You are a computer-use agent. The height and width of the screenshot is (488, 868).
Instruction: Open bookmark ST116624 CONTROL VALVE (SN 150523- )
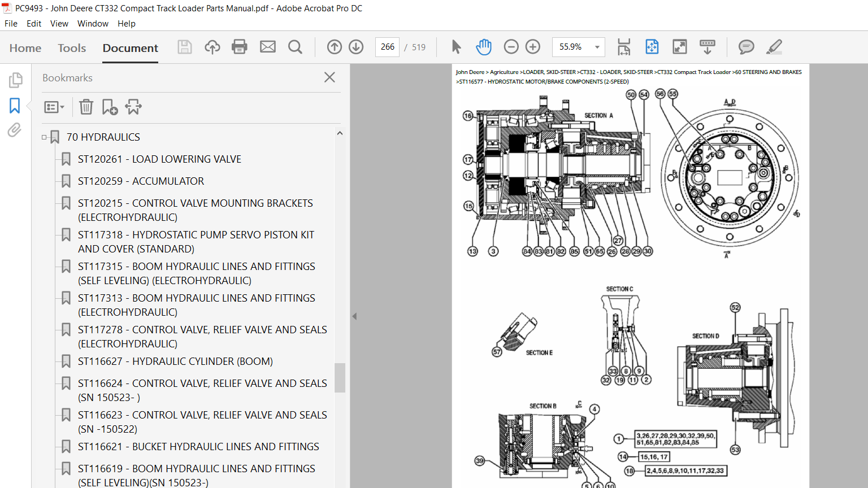pyautogui.click(x=202, y=390)
